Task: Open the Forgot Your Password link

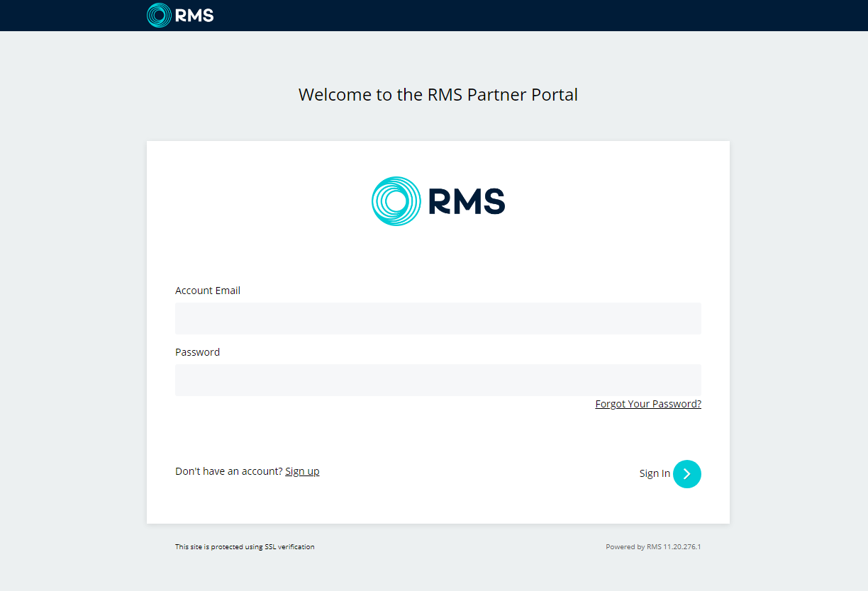Action: [648, 404]
